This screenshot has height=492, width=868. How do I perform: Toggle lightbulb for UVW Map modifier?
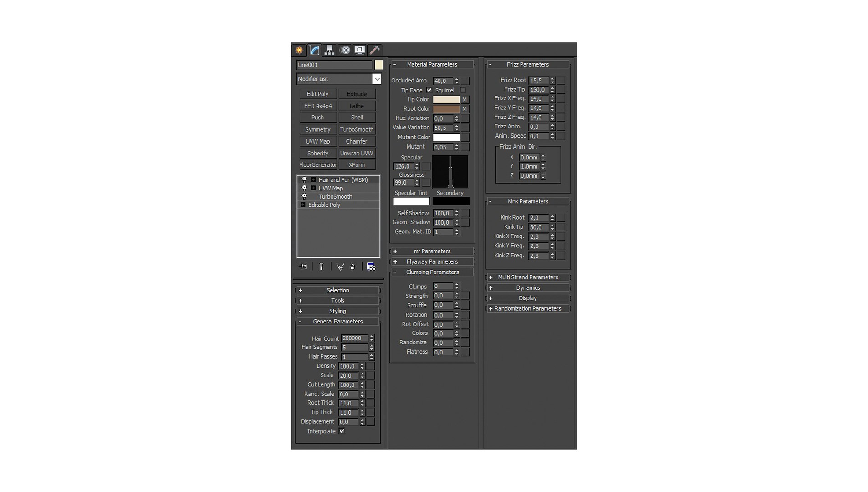[x=304, y=188]
